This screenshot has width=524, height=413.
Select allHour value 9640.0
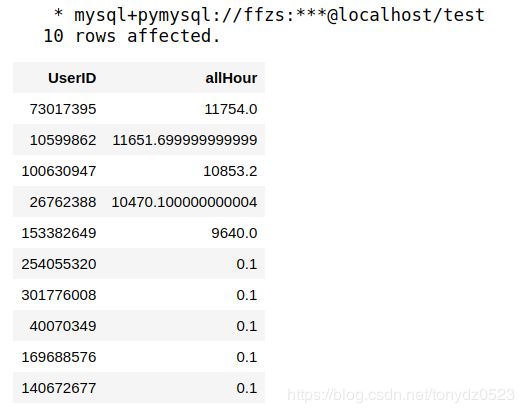[234, 233]
